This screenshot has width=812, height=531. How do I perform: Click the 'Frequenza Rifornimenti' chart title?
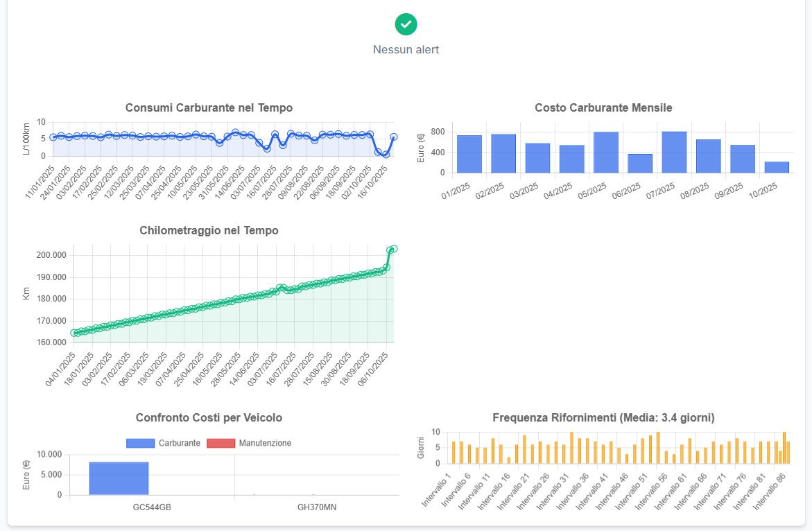[603, 417]
